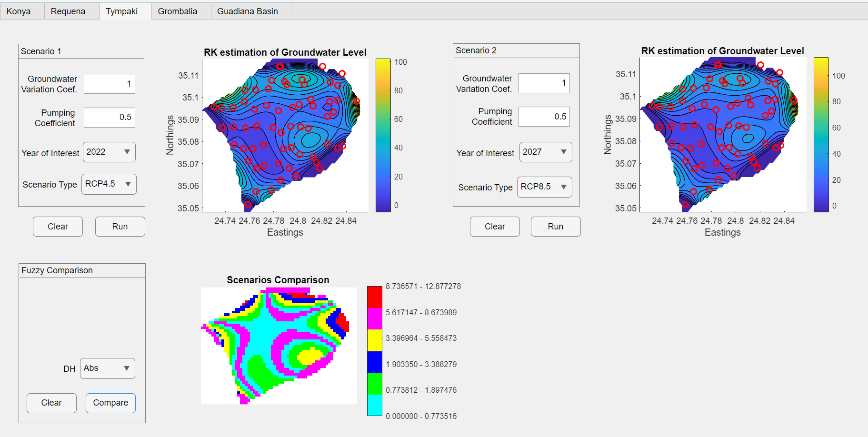Clear the Fuzzy Comparison panel
Screen dimensions: 868x437
tap(51, 403)
